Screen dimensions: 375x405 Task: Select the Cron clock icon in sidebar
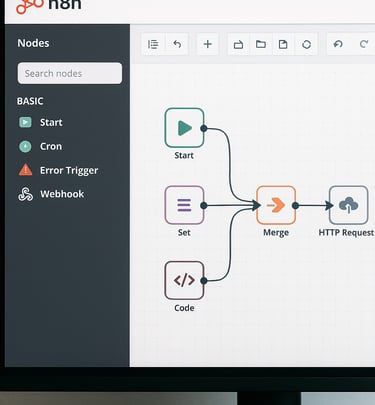coord(25,146)
